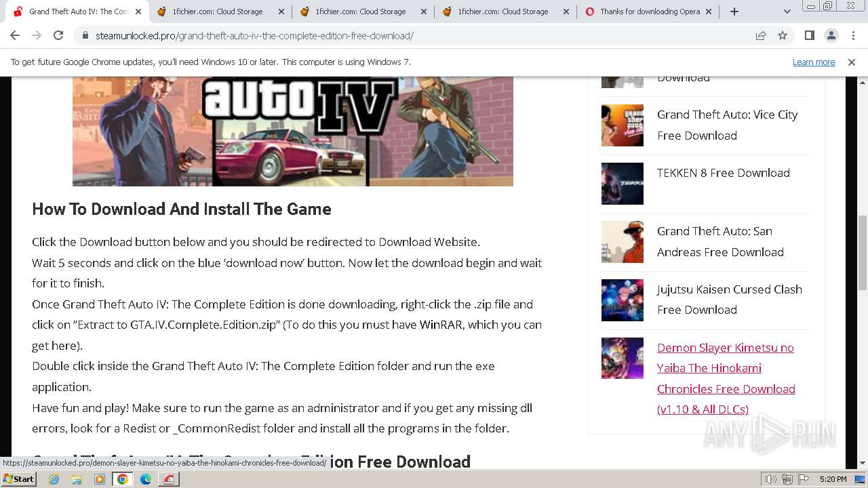Bookmark this page with the star icon
Viewport: 868px width, 488px height.
783,36
